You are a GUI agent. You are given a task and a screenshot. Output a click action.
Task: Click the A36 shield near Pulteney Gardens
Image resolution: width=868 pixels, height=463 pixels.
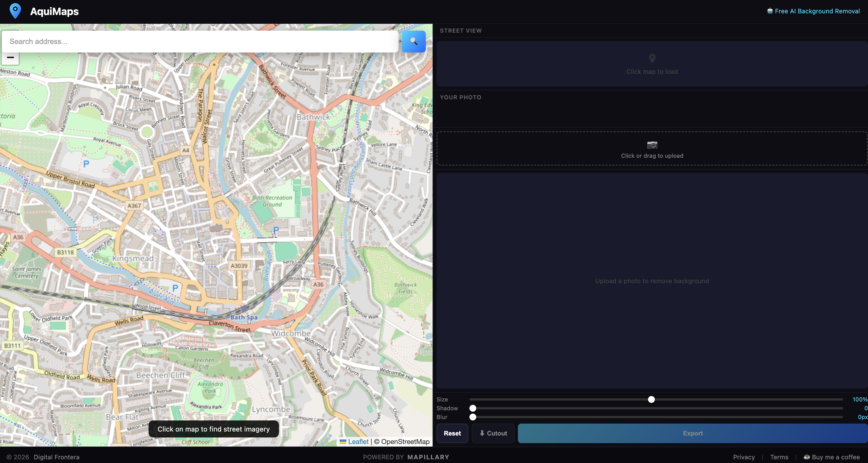pyautogui.click(x=318, y=284)
